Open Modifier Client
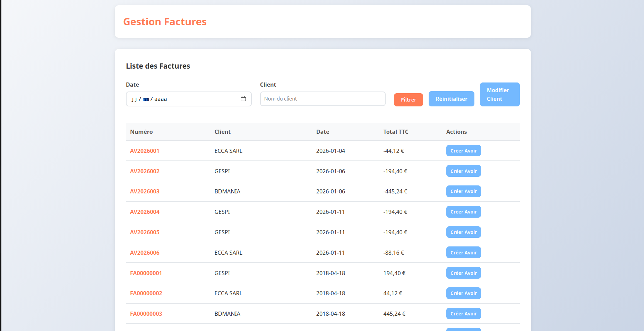Viewport: 644px width, 331px height. pyautogui.click(x=499, y=95)
